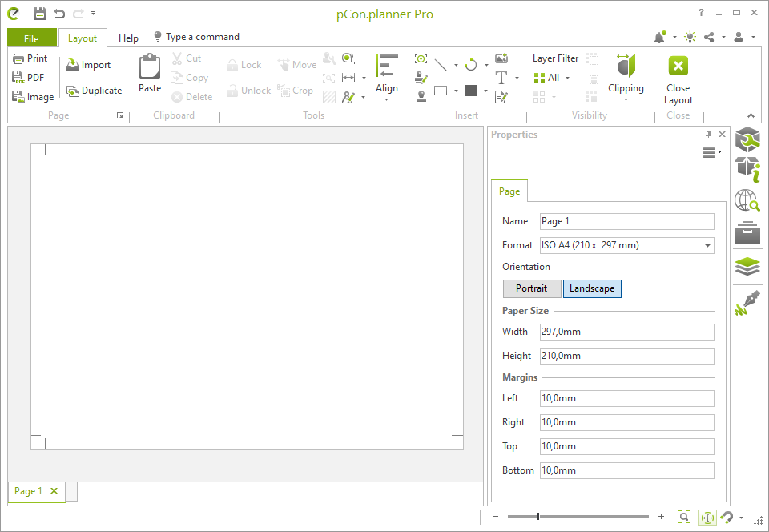This screenshot has width=769, height=532.
Task: Click the stamp with pencil icon
Action: 421,78
